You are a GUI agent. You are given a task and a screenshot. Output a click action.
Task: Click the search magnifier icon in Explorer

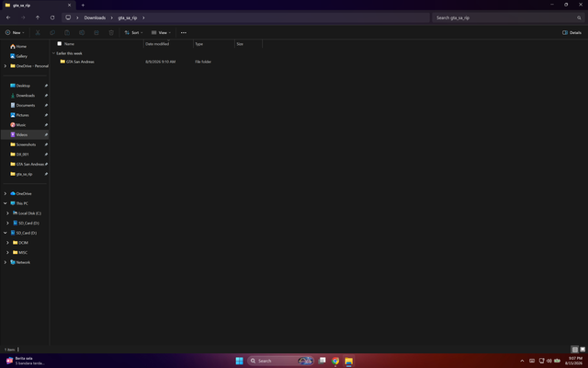pos(579,17)
